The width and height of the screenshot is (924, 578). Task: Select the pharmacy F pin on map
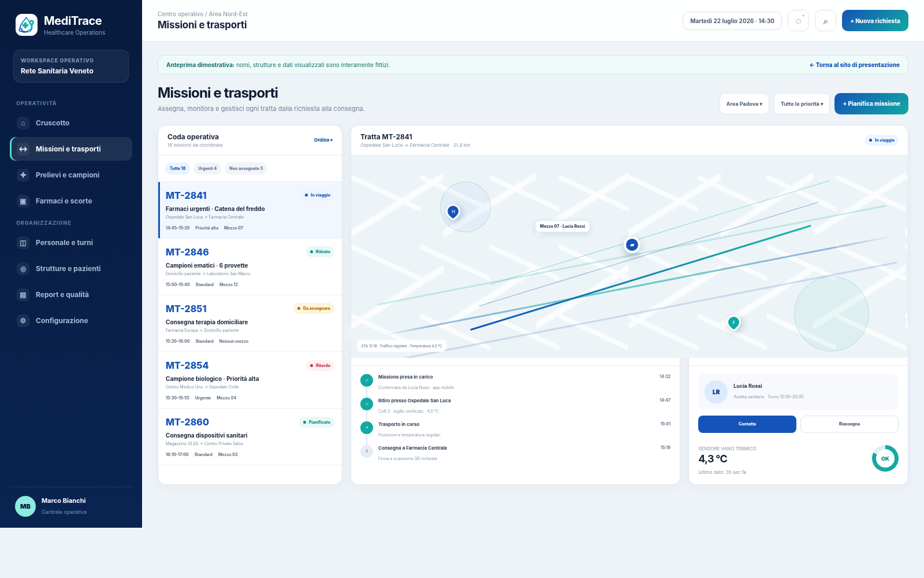pyautogui.click(x=733, y=323)
